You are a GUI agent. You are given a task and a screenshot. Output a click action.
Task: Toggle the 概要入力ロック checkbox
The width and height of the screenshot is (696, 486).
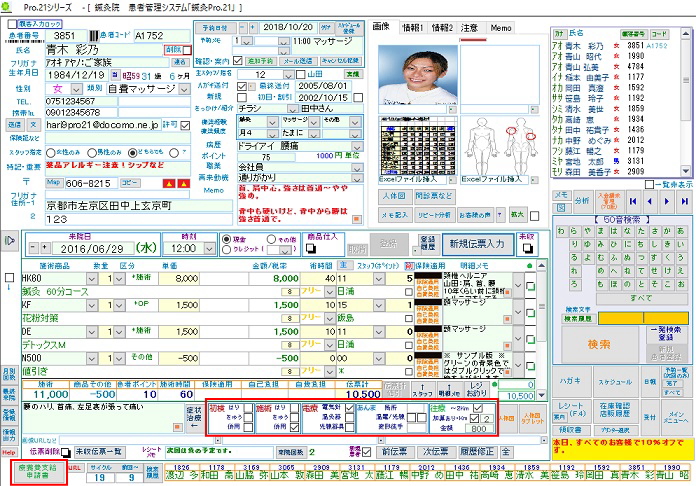pos(13,24)
